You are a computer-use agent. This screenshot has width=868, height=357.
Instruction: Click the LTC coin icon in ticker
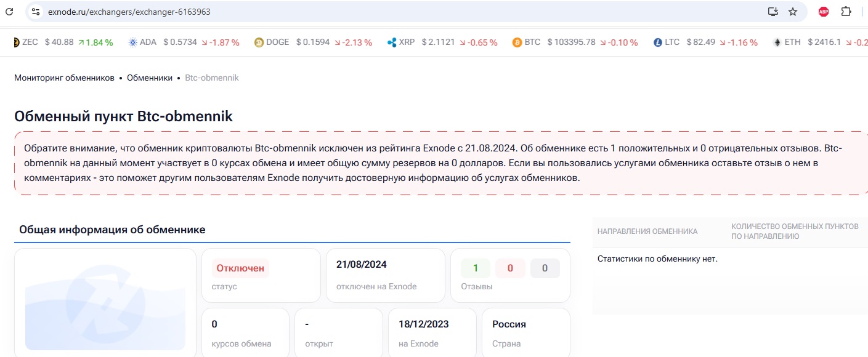click(x=657, y=42)
